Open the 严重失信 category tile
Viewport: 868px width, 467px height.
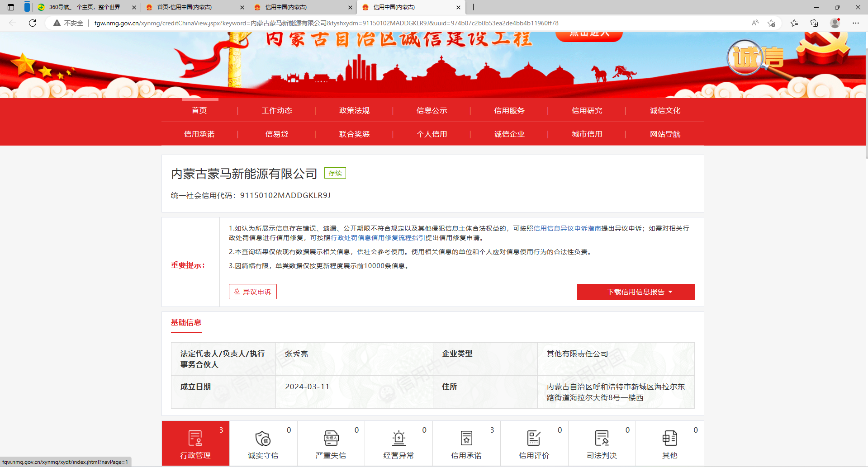[x=331, y=443]
